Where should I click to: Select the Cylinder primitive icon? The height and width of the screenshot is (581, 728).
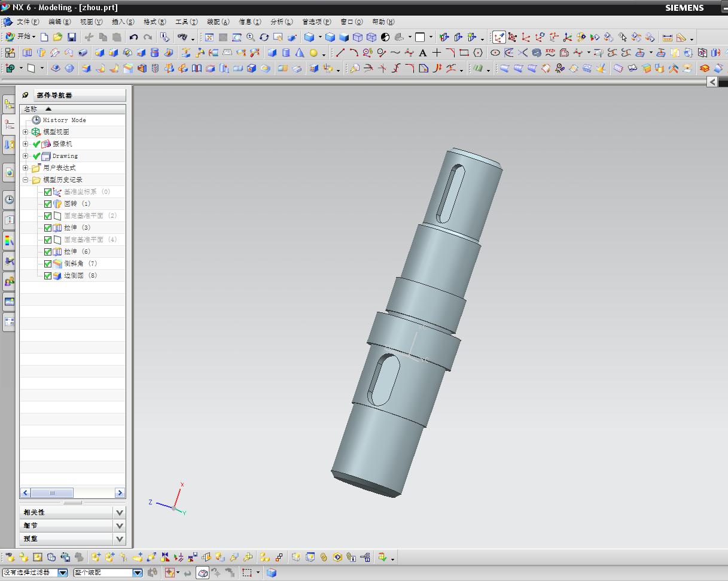[286, 53]
